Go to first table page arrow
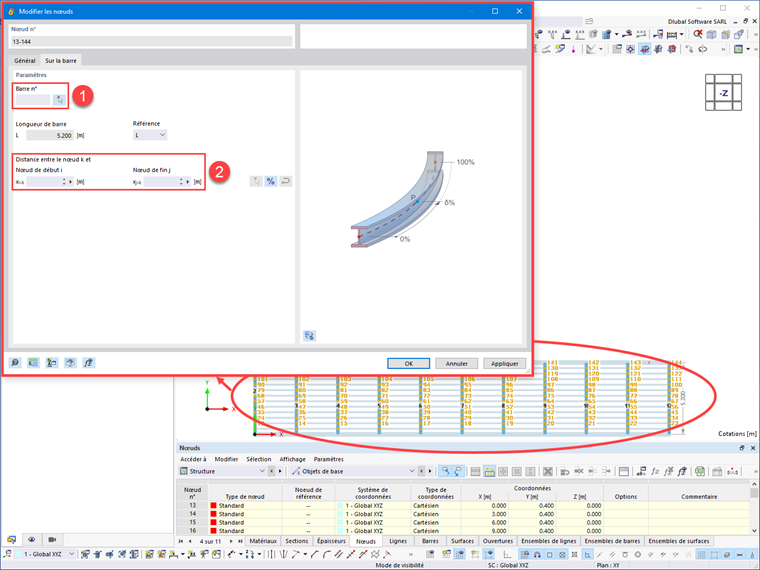Image resolution: width=760 pixels, height=570 pixels. (181, 541)
